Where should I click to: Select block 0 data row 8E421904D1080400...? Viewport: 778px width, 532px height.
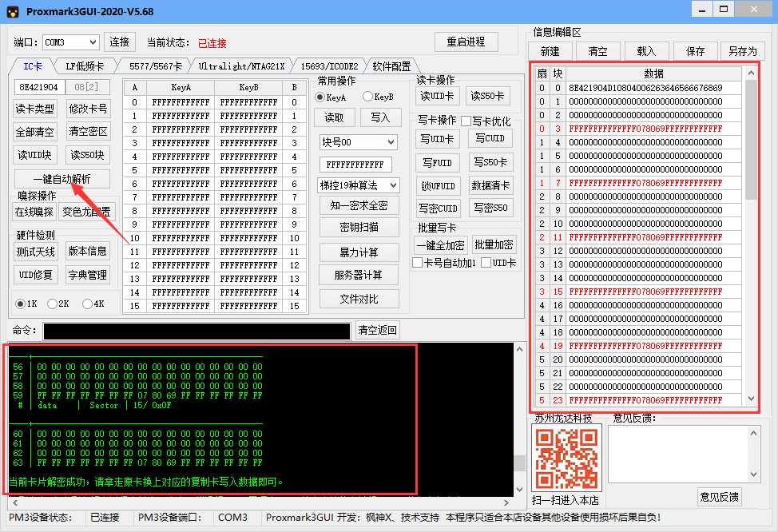point(638,88)
